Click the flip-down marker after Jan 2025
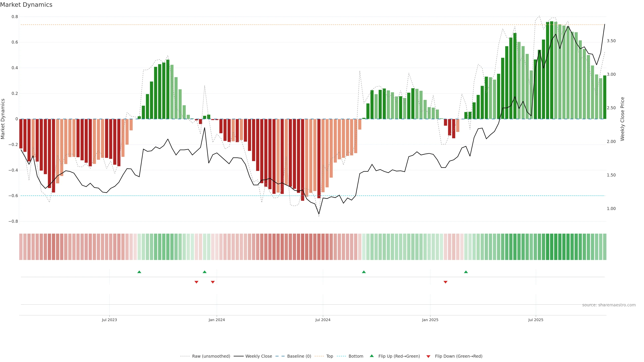This screenshot has width=644, height=362. (x=445, y=282)
